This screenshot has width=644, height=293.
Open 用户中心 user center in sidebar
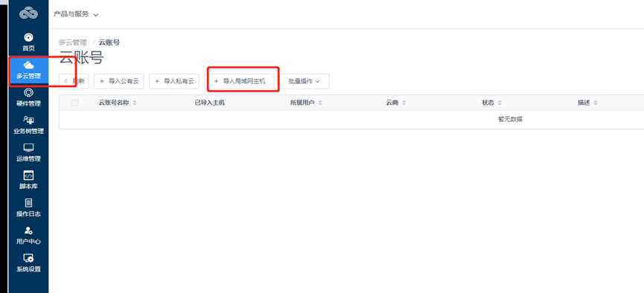(28, 236)
